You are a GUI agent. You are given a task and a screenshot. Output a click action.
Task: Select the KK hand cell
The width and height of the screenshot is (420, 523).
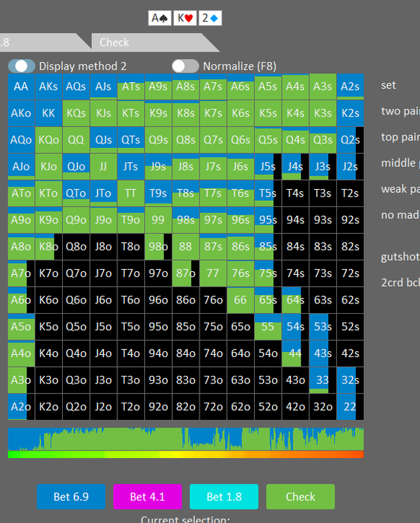click(x=49, y=113)
